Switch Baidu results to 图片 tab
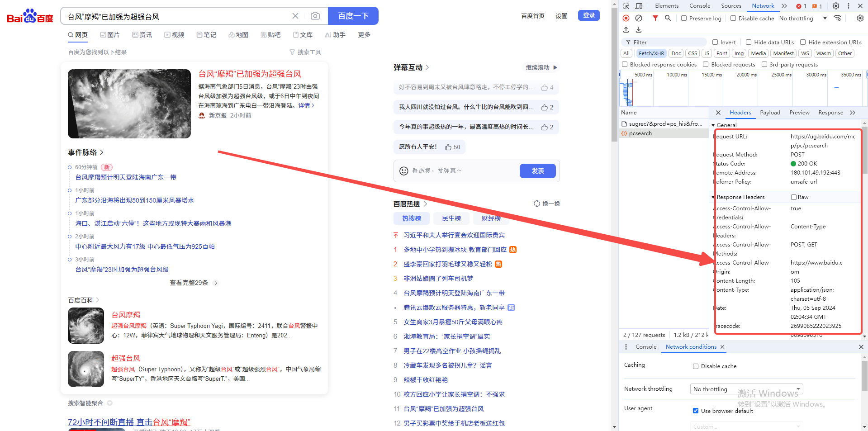Viewport: 868px width, 431px height. pyautogui.click(x=109, y=35)
